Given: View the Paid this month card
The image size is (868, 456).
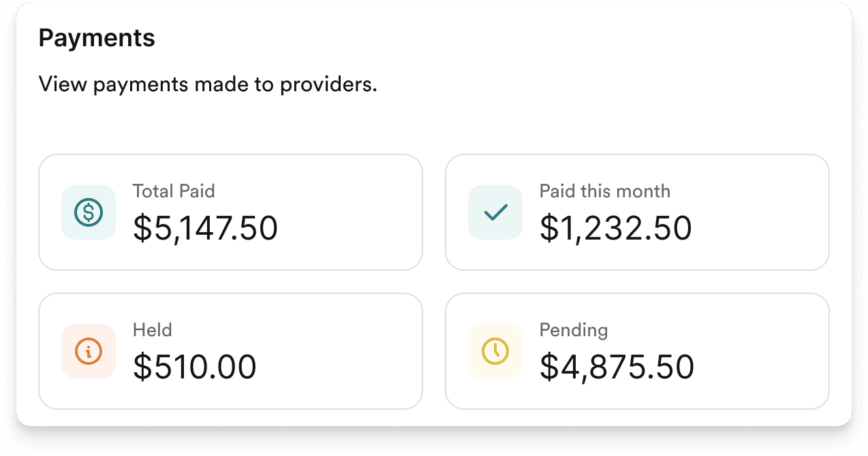Looking at the screenshot, I should click(x=637, y=212).
